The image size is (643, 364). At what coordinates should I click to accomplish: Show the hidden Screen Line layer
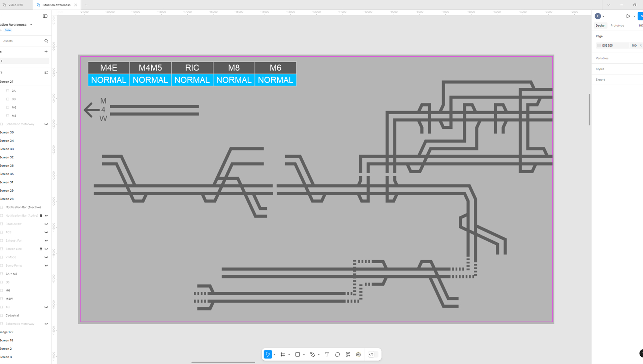click(x=46, y=249)
